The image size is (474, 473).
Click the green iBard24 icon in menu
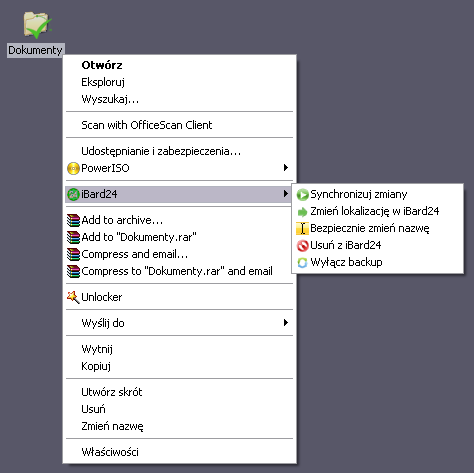[x=73, y=194]
